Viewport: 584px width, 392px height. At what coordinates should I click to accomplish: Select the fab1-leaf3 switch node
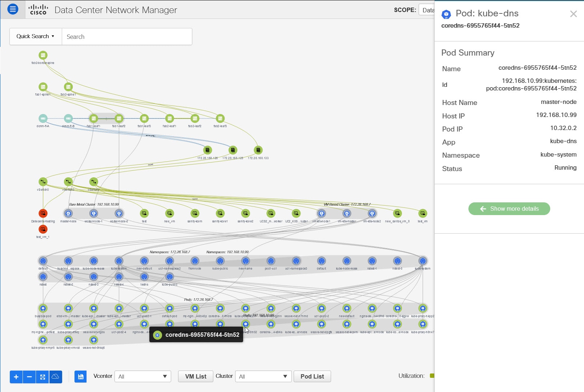tap(144, 118)
